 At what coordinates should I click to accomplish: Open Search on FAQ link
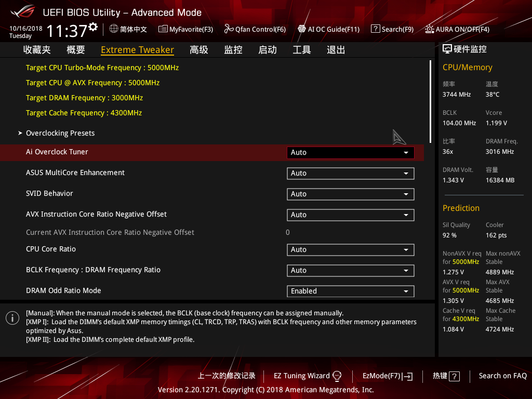coord(502,376)
